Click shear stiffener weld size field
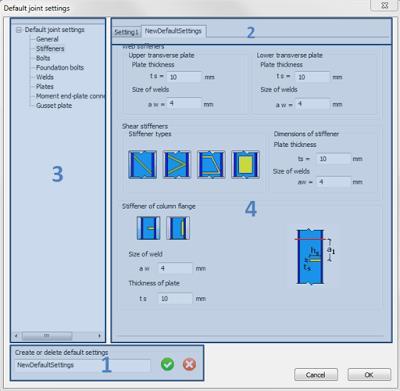The width and height of the screenshot is (400, 391). [x=334, y=182]
